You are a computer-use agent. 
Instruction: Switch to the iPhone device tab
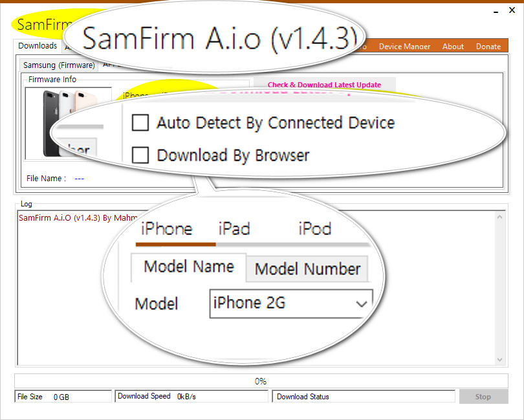coord(166,229)
